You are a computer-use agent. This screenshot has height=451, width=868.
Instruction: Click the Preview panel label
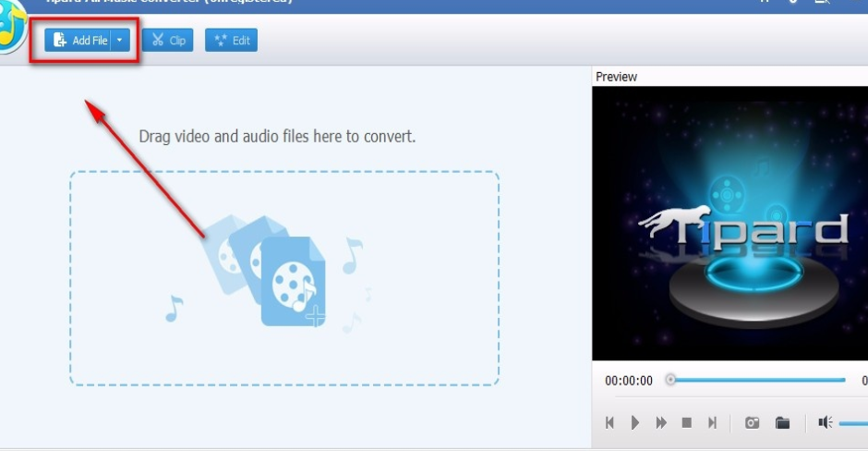(x=616, y=77)
